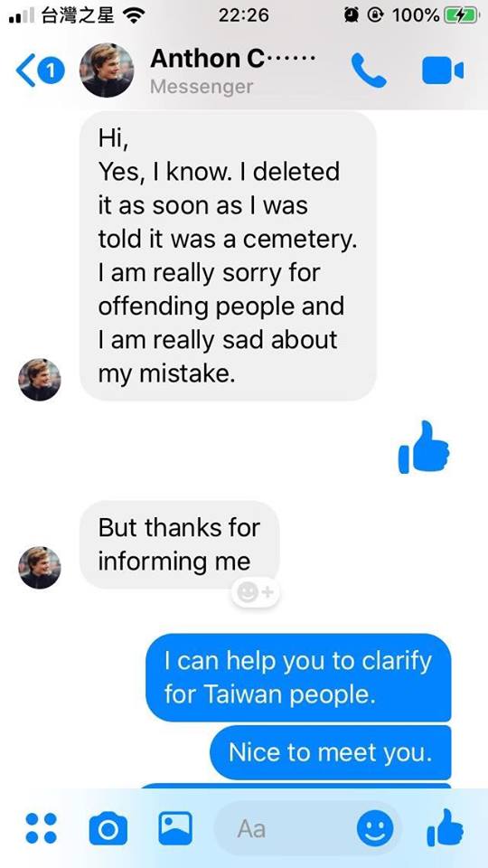Tap sender avatar beside 'my mistake' message
488x868 pixels.
coord(39,380)
